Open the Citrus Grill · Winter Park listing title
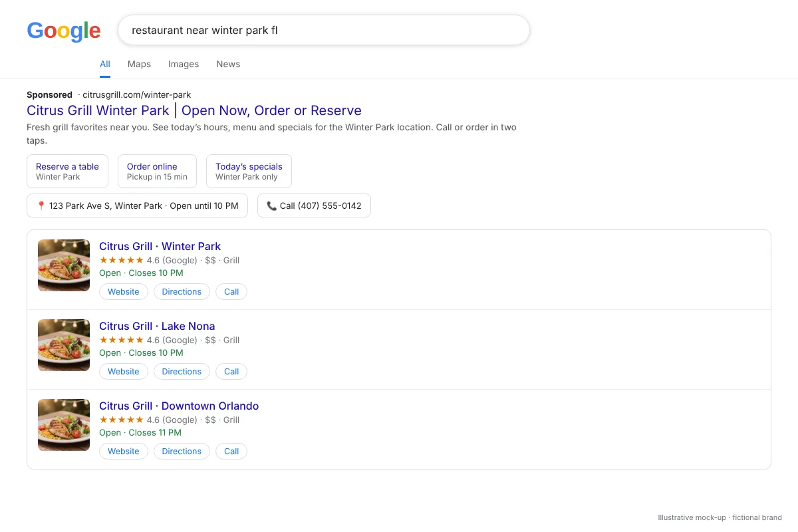798x532 pixels. [160, 246]
